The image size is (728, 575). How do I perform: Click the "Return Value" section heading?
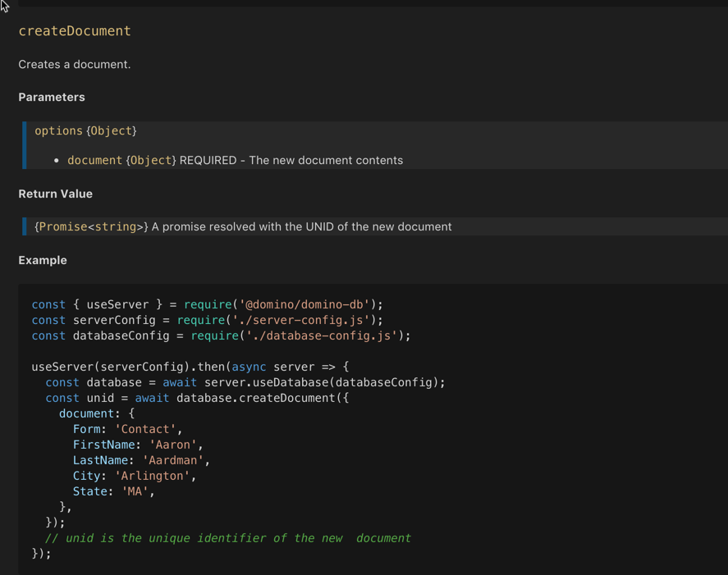pyautogui.click(x=55, y=194)
